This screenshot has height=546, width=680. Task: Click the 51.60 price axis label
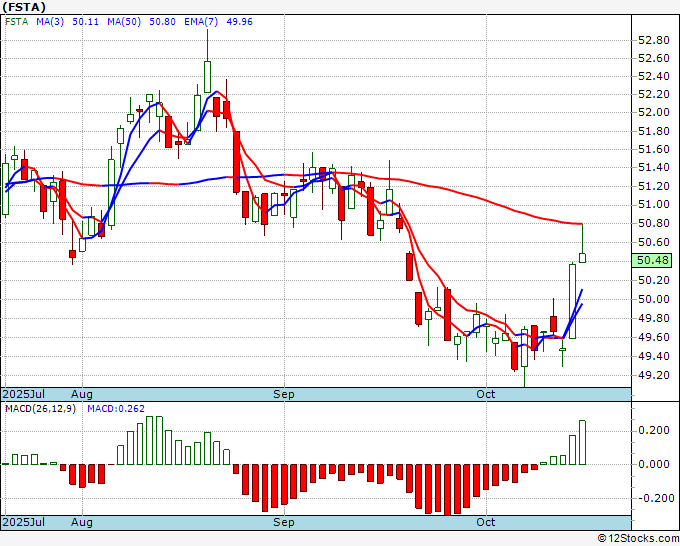coord(654,149)
